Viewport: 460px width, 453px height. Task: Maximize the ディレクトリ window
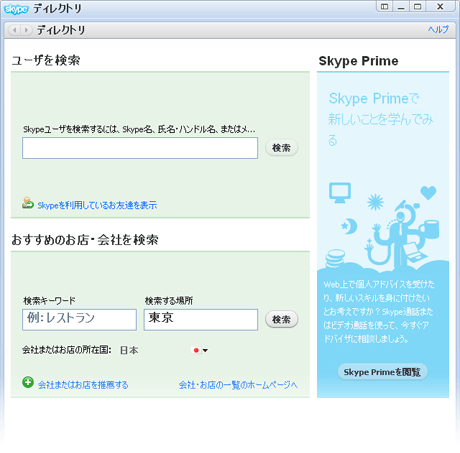417,7
